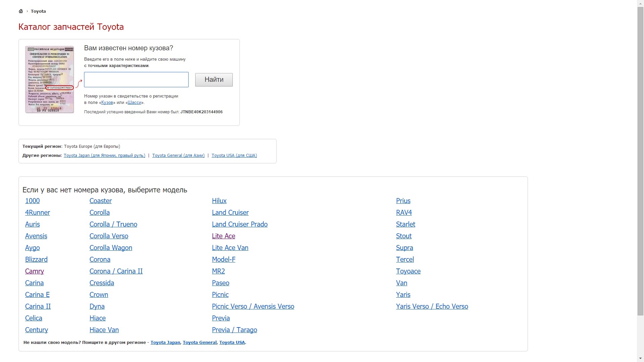Open Toyota General для Азии catalog
Viewport: 644px width, 362px height.
click(178, 155)
